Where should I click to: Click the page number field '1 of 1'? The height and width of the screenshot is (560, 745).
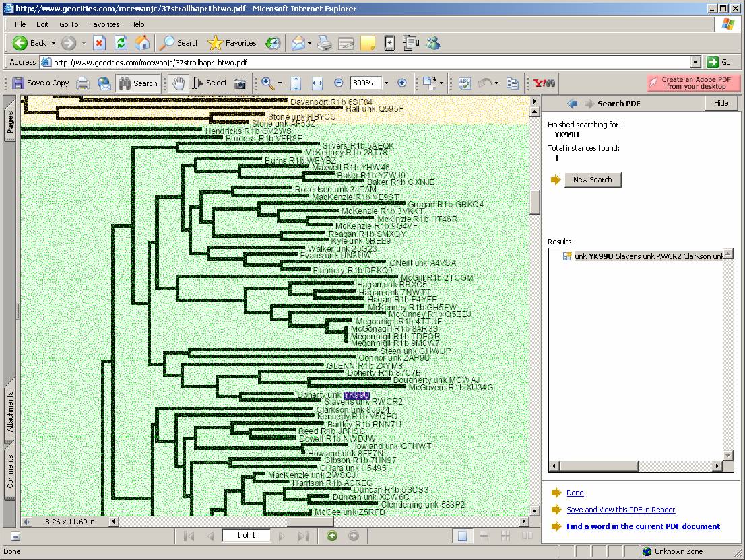246,535
